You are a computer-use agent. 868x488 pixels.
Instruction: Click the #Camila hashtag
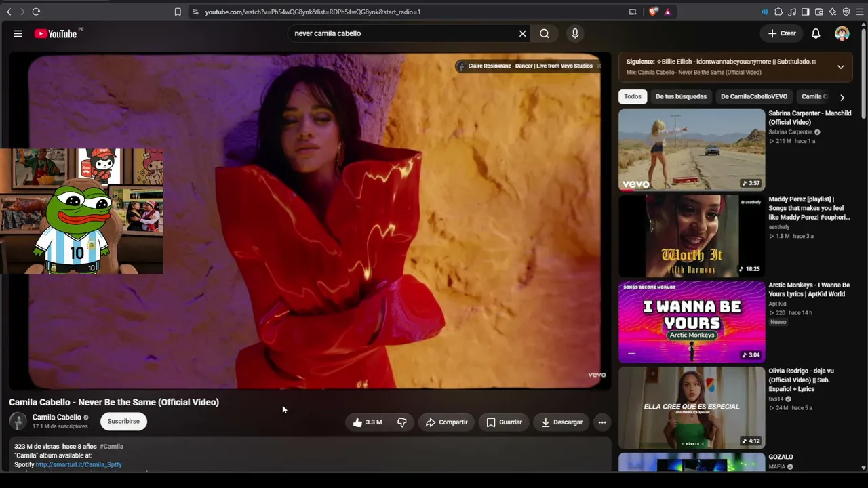tap(111, 447)
